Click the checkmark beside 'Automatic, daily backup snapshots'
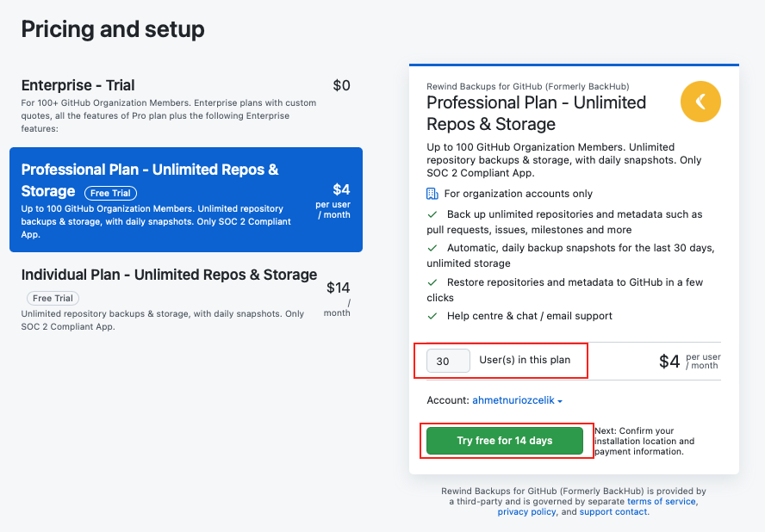The height and width of the screenshot is (532, 765). tap(432, 248)
